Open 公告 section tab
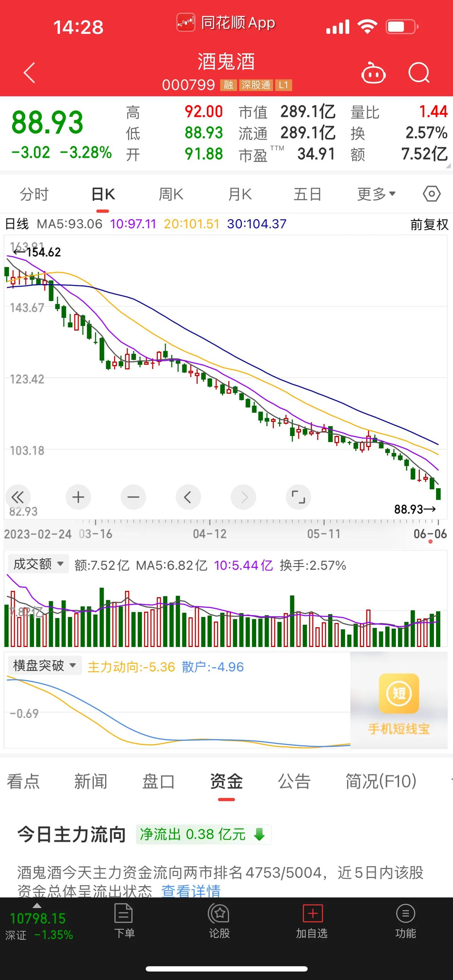This screenshot has height=980, width=453. click(294, 781)
